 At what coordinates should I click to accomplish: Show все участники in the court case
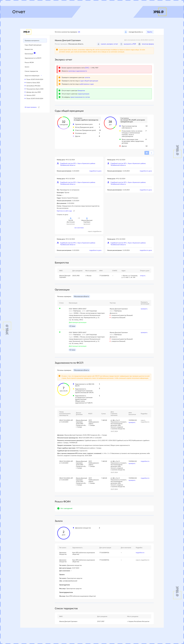[x=79, y=228]
